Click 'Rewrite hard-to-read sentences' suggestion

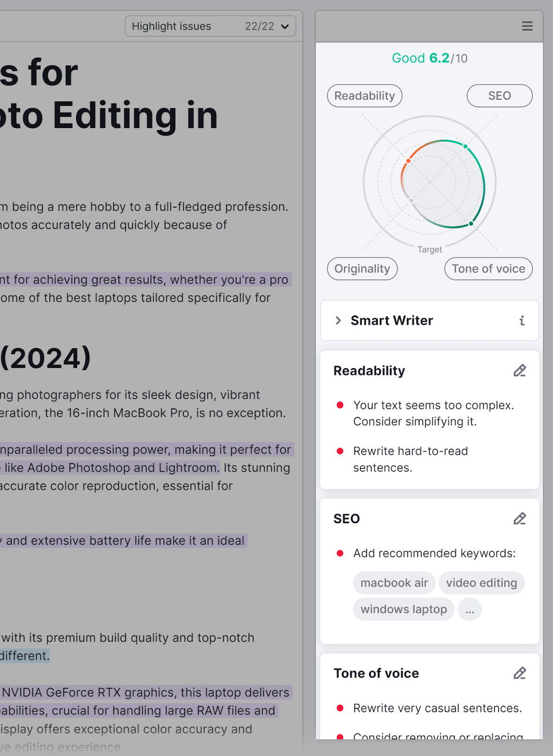(x=410, y=459)
